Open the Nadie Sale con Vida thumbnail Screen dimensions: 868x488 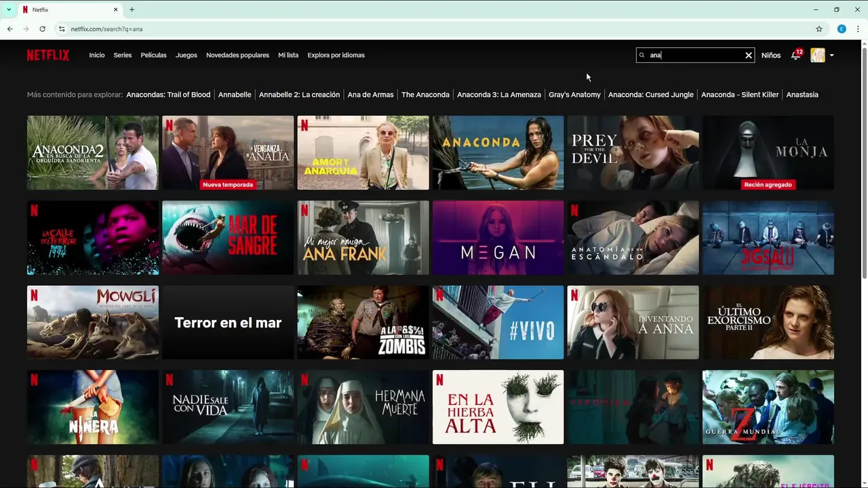pos(228,407)
